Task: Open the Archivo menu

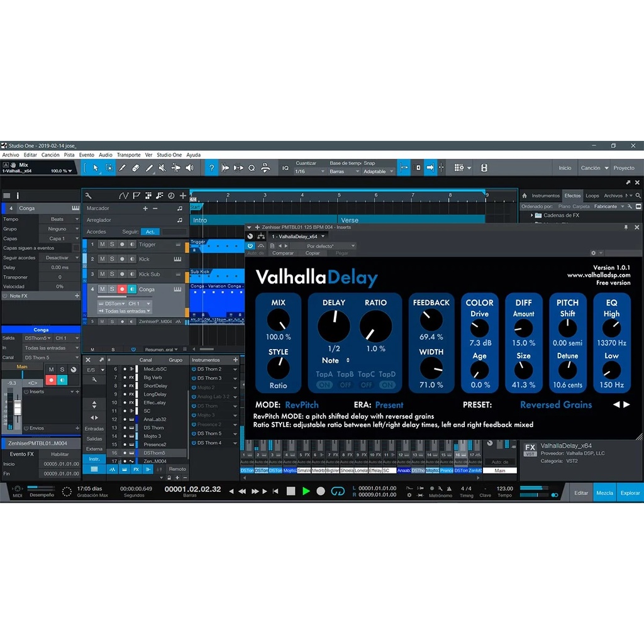Action: point(11,155)
